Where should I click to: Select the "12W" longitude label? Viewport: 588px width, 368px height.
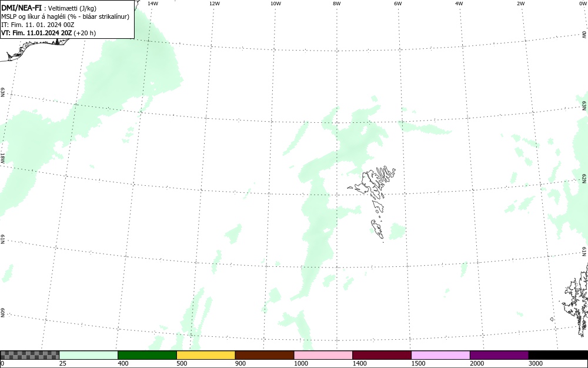[214, 4]
